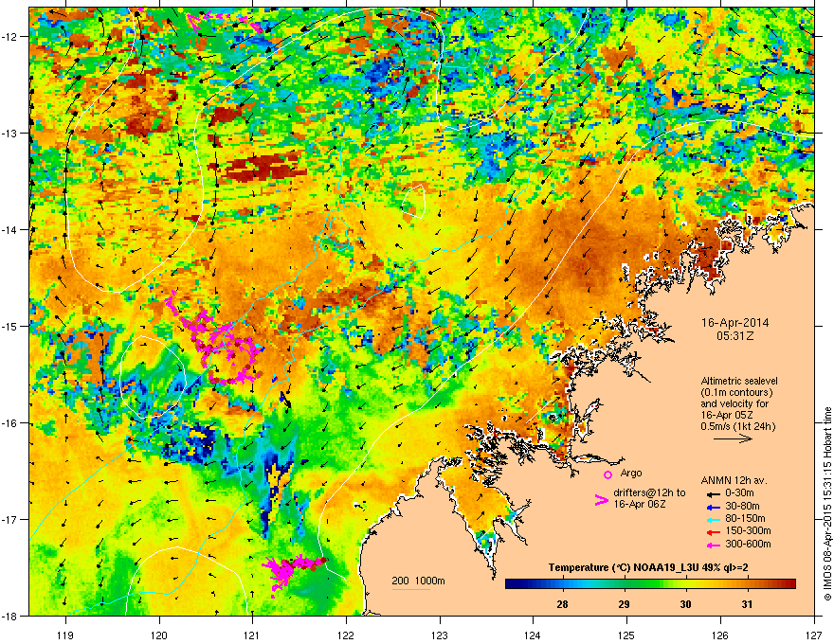Screen dimensions: 834x644
Task: Click the 'Argo' legend label
Action: (x=631, y=473)
